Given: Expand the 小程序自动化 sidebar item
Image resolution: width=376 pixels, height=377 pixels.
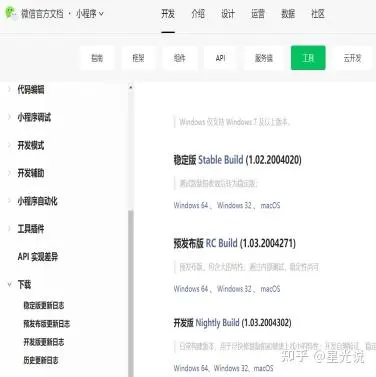Looking at the screenshot, I should [x=37, y=201].
